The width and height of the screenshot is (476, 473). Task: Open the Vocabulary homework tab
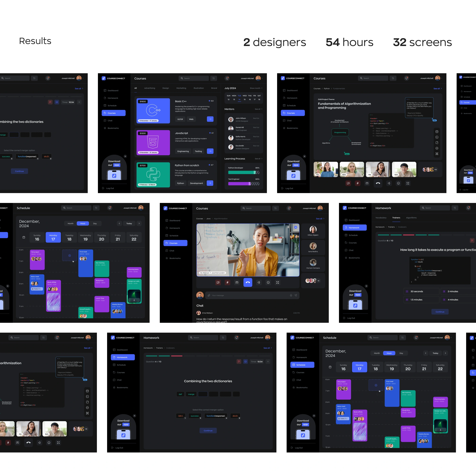point(381,218)
